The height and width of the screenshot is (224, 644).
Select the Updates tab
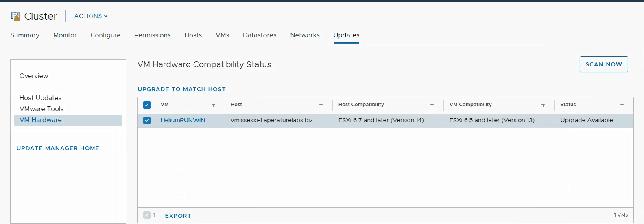pyautogui.click(x=346, y=35)
